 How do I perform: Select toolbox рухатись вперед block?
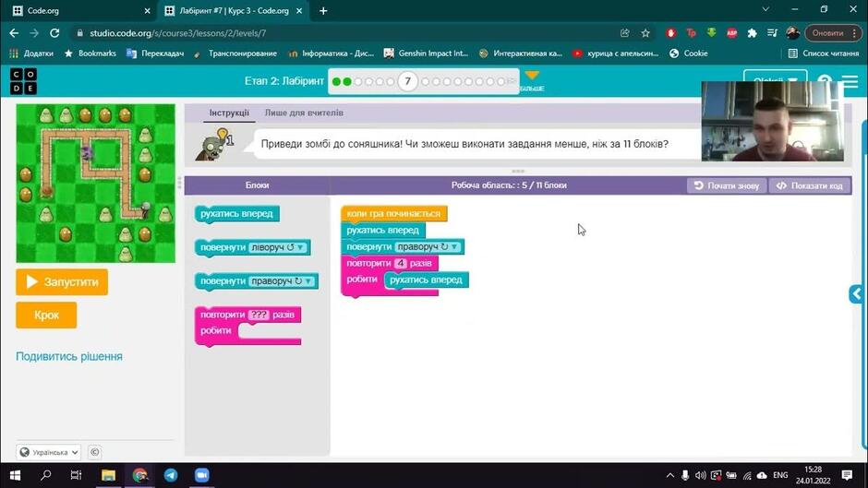point(237,214)
